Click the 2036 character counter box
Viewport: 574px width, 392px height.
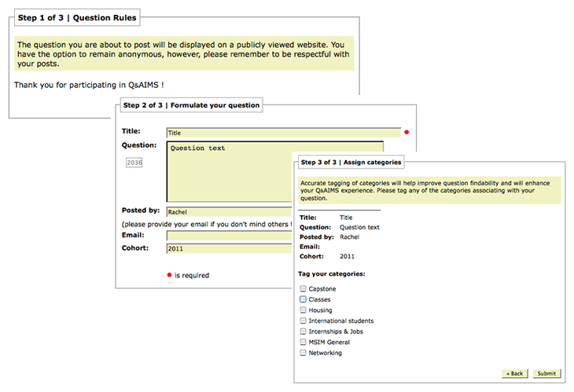pyautogui.click(x=134, y=163)
